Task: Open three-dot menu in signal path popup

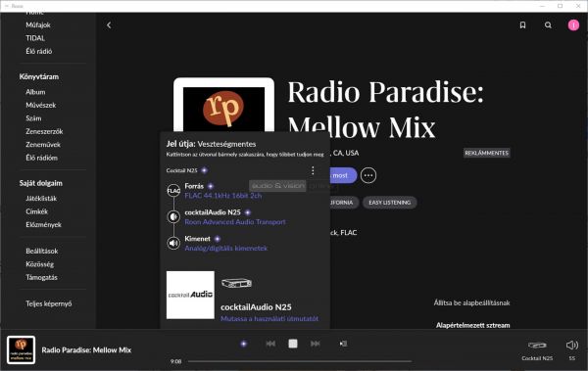Action: click(313, 170)
